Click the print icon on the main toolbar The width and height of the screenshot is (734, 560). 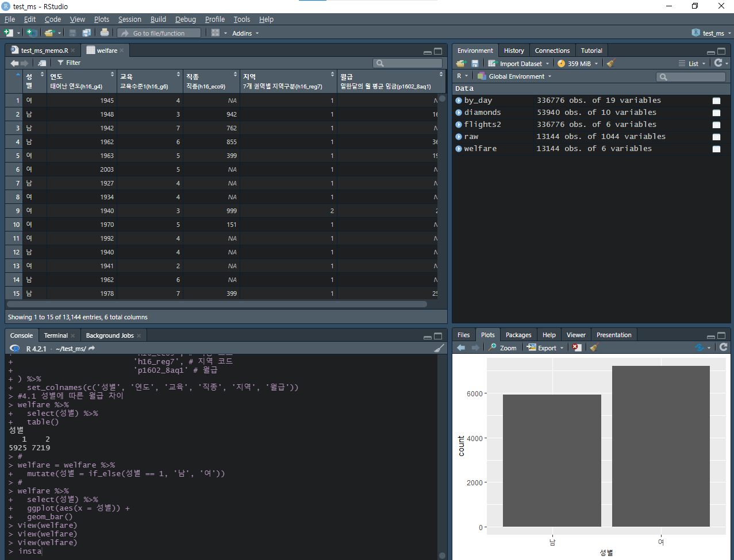pos(105,33)
